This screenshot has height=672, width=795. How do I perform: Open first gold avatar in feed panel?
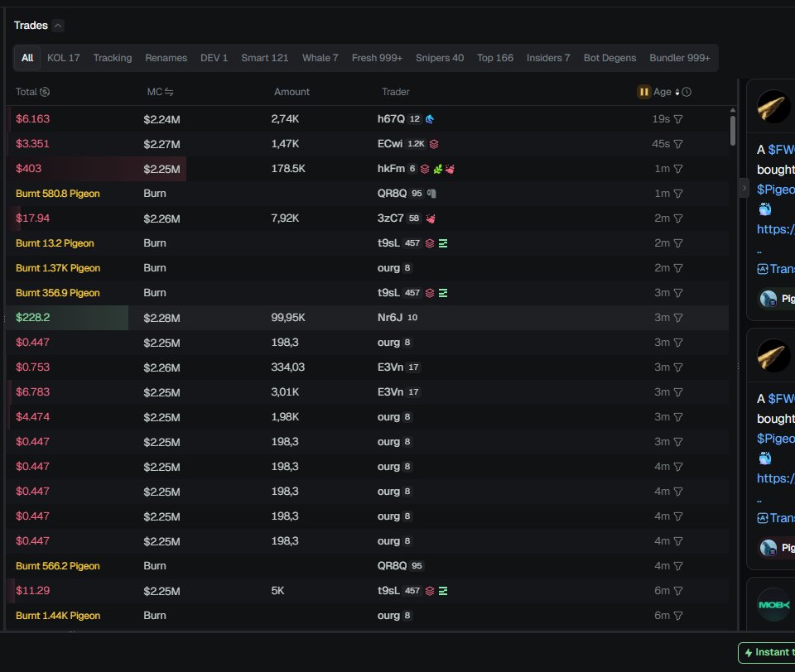click(773, 107)
